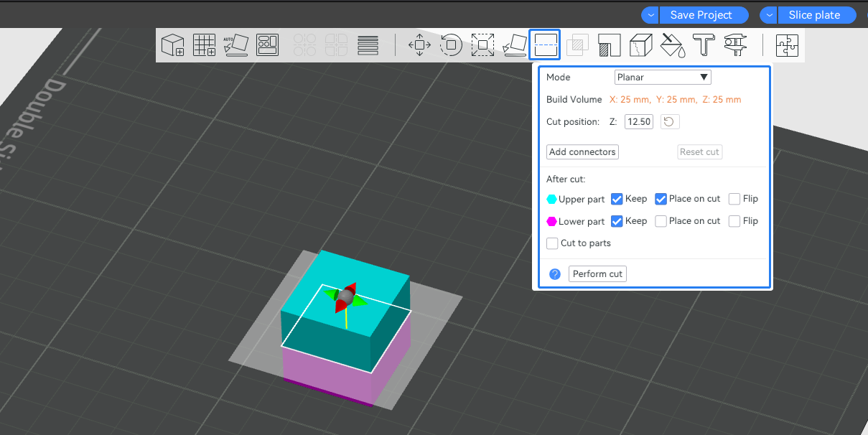Click the Reset cut button

699,152
